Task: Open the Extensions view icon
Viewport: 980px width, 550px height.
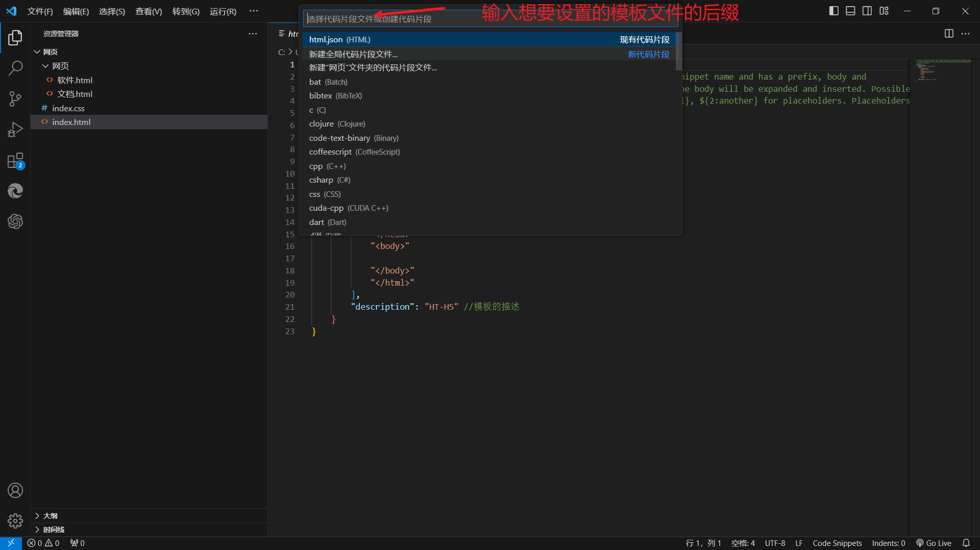Action: point(15,161)
